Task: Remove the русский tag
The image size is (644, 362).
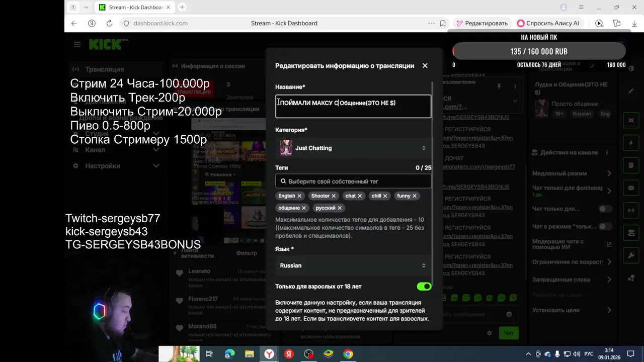Action: pyautogui.click(x=340, y=208)
